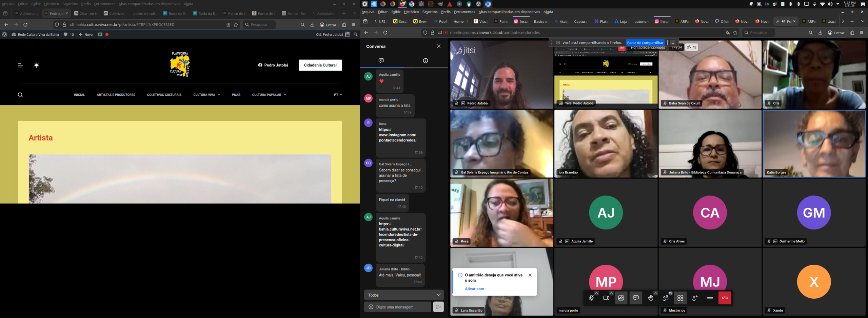Viewport: 868px width, 318px height.
Task: Open the participants list icon
Action: click(x=666, y=298)
